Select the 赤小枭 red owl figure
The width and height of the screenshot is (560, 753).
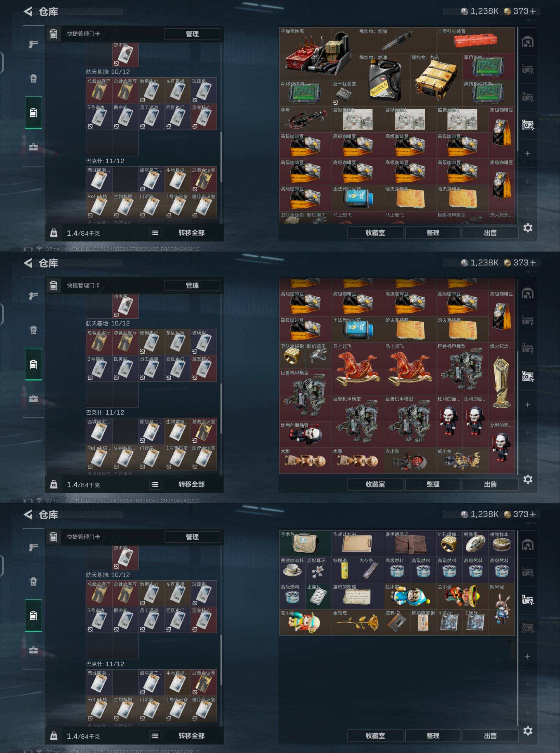409,460
